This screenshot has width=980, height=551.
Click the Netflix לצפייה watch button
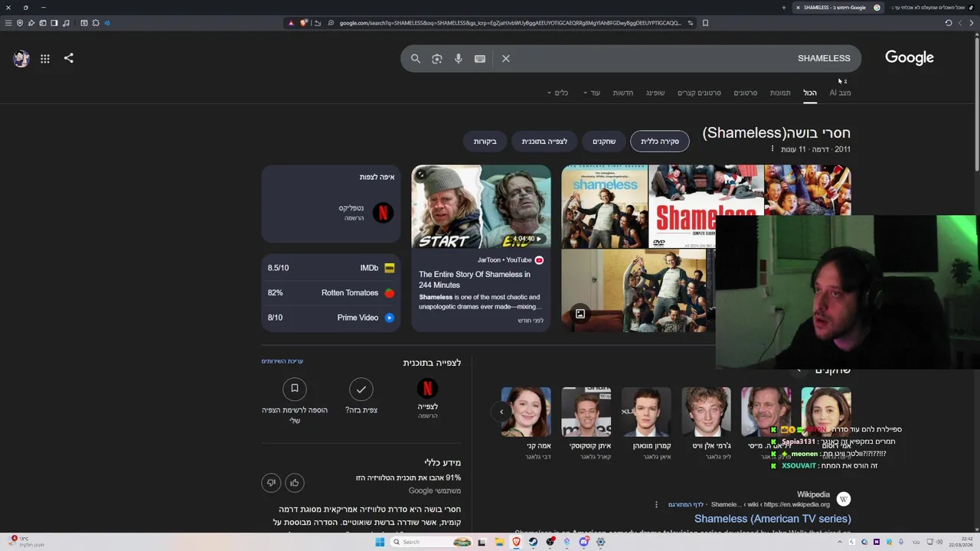[x=427, y=398]
